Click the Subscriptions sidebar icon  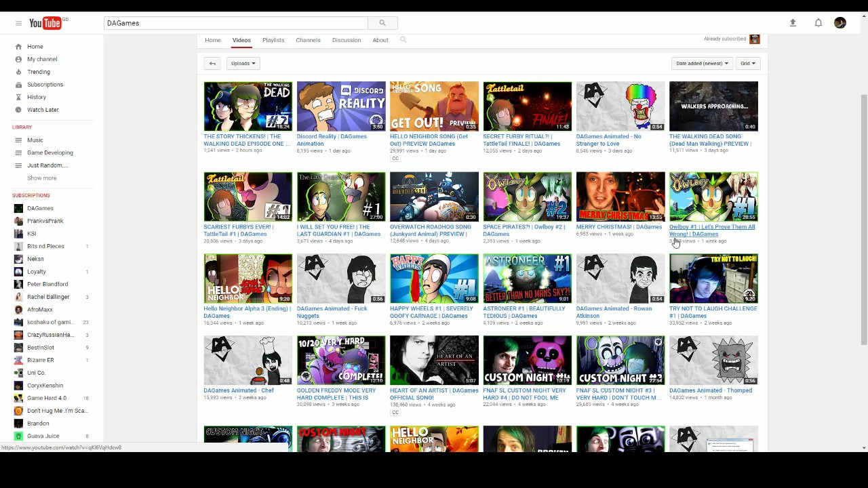click(x=18, y=85)
